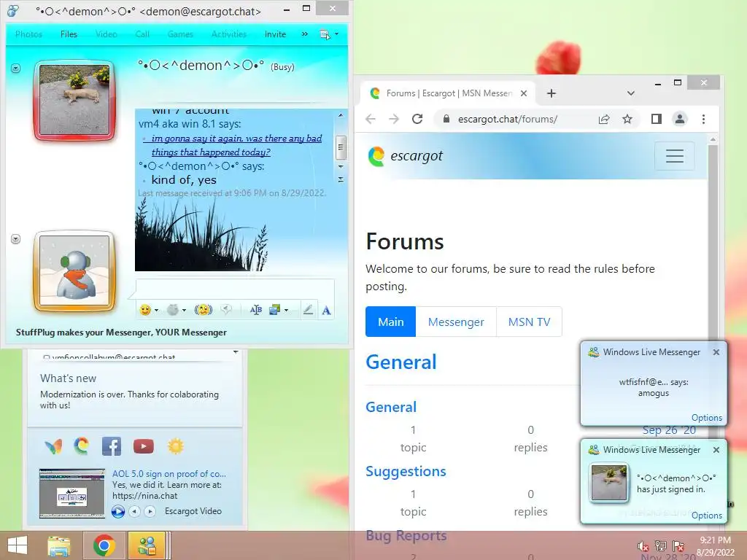Send a nudge with the shaking smiley
The height and width of the screenshot is (560, 747).
204,310
